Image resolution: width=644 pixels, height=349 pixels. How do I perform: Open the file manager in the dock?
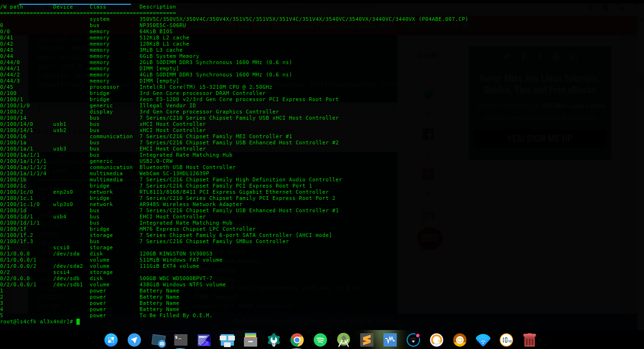251,340
